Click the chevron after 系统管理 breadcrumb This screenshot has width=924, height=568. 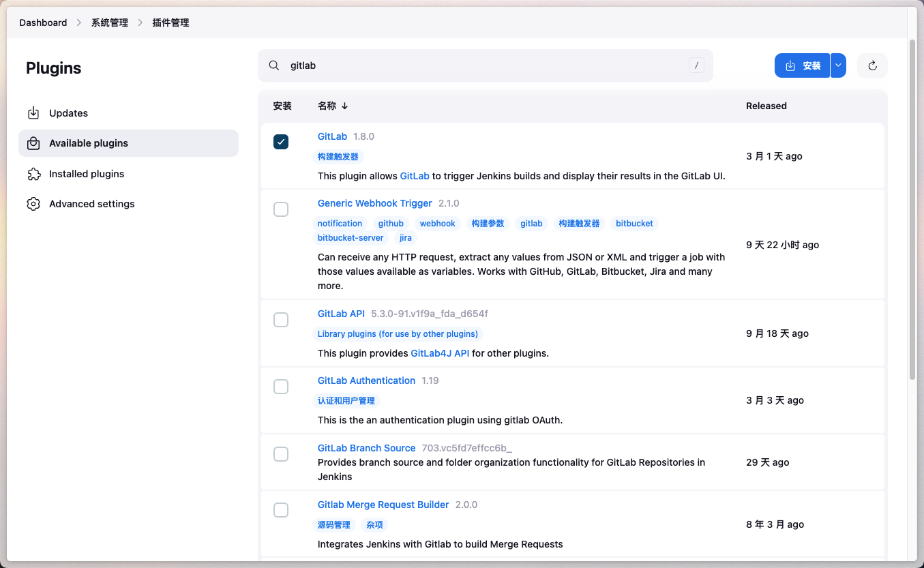(140, 23)
